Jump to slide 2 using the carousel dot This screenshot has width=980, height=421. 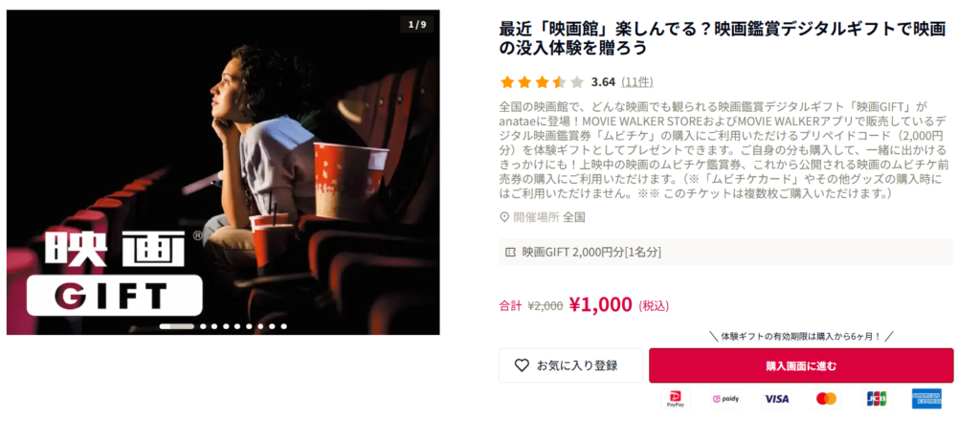click(204, 326)
